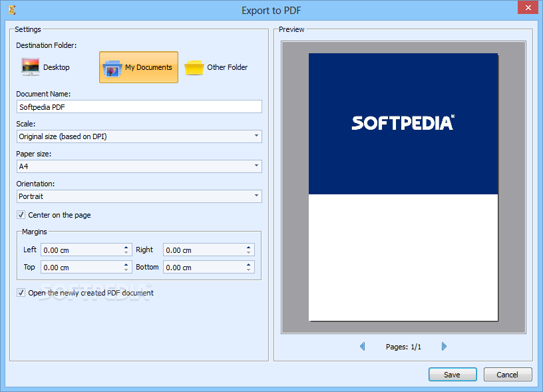Open the Paper size dropdown
Viewport: 543px width, 392px height.
(x=139, y=166)
